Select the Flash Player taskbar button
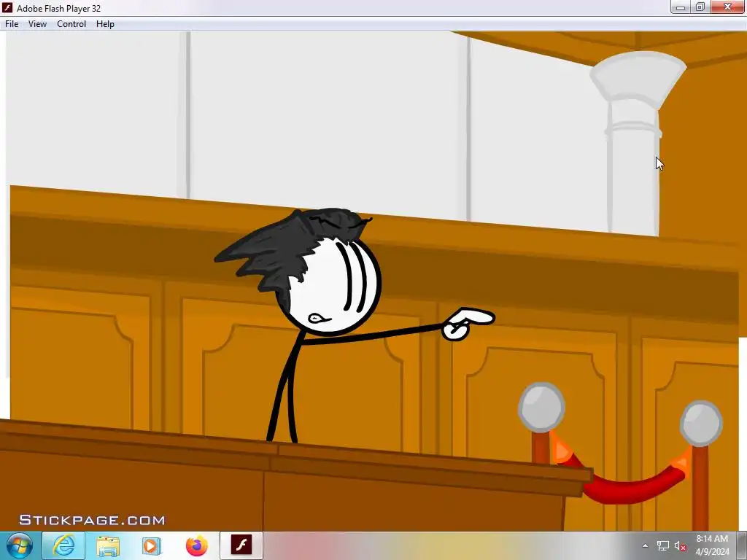747x560 pixels. tap(241, 545)
